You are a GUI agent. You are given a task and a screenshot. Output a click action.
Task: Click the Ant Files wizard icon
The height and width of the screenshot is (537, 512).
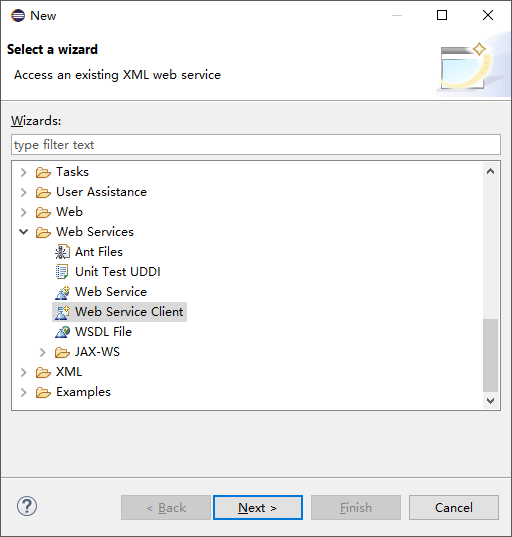[62, 252]
